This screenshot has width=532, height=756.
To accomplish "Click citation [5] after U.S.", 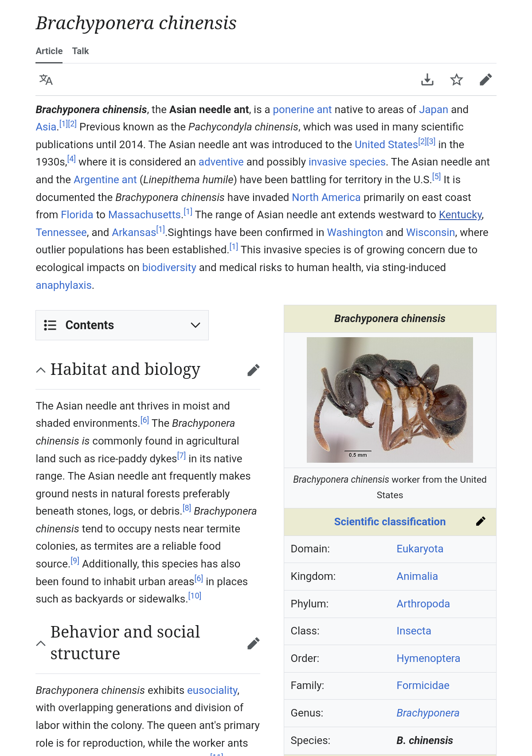I will point(437,177).
